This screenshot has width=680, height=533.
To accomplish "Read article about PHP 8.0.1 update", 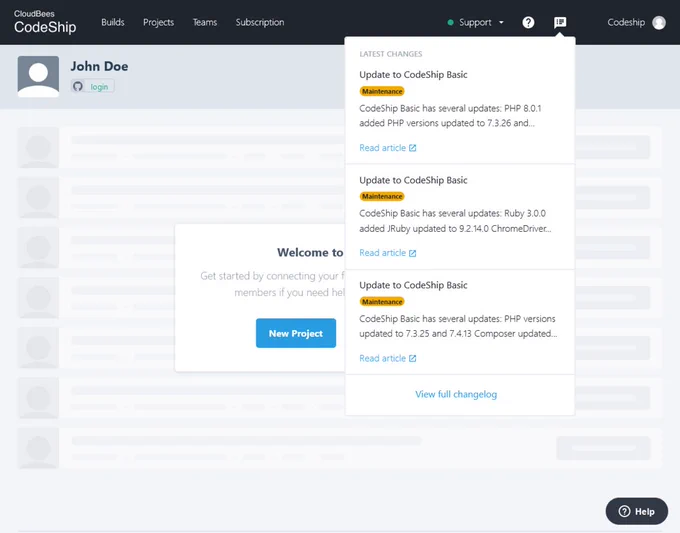I will pyautogui.click(x=382, y=148).
